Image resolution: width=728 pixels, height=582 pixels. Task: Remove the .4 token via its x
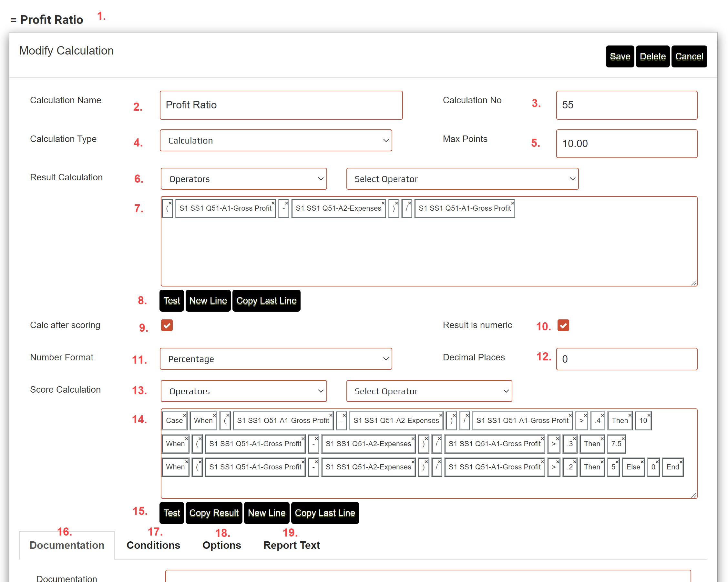click(602, 415)
